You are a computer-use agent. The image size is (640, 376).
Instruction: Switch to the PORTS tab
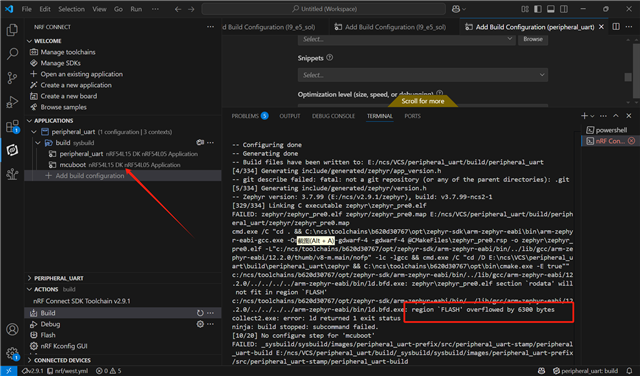(412, 116)
